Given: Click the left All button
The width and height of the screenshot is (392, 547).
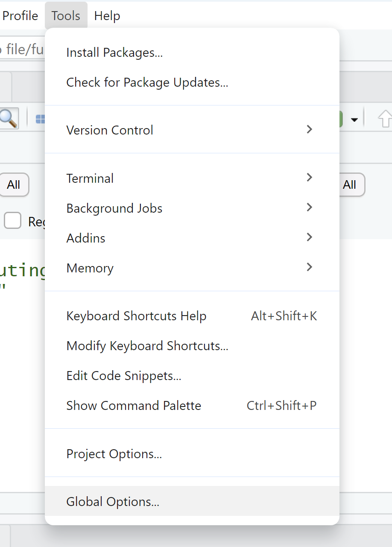Looking at the screenshot, I should pyautogui.click(x=14, y=185).
